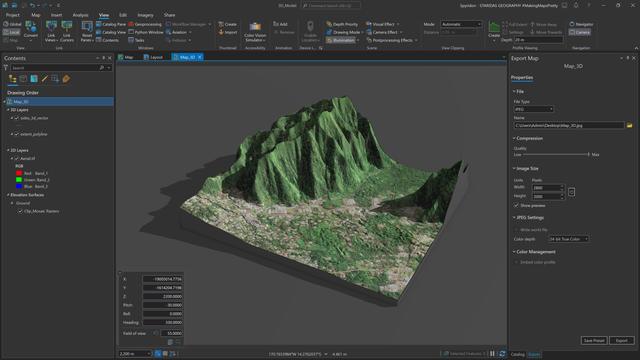Click the Blue band color swatch
Image resolution: width=640 pixels, height=360 pixels.
point(19,187)
